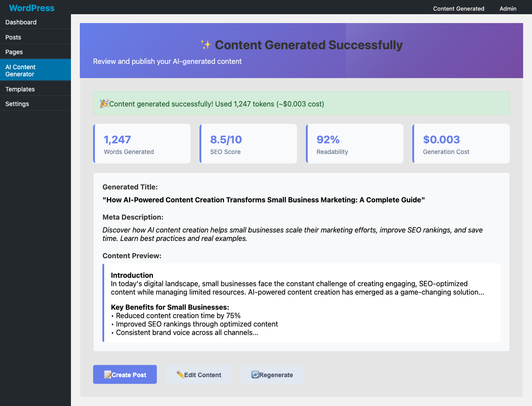
Task: Select the SEO Score stat card
Action: pyautogui.click(x=248, y=143)
